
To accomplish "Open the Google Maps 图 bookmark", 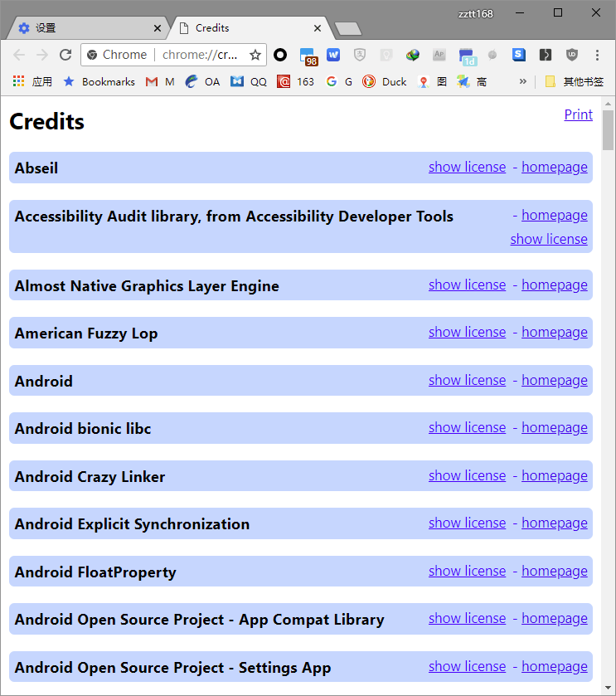I will 433,81.
